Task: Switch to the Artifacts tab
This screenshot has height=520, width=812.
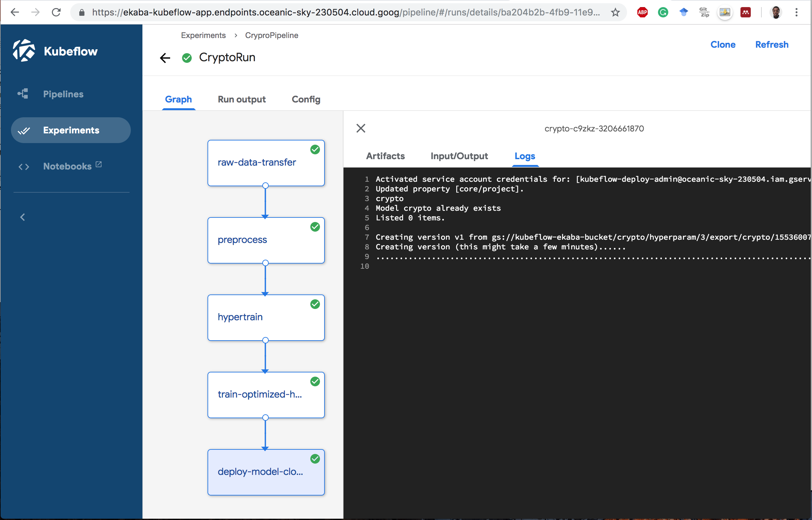Action: (x=386, y=156)
